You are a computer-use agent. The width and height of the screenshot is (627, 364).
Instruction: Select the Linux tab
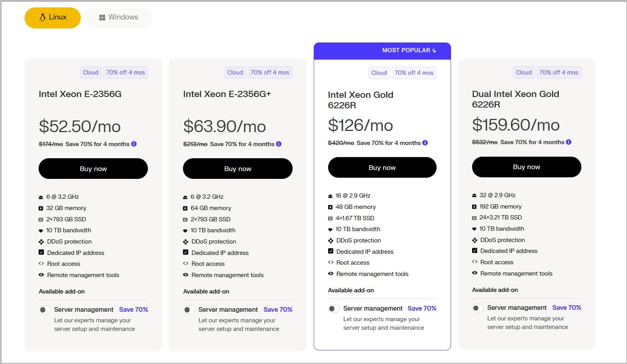click(53, 18)
